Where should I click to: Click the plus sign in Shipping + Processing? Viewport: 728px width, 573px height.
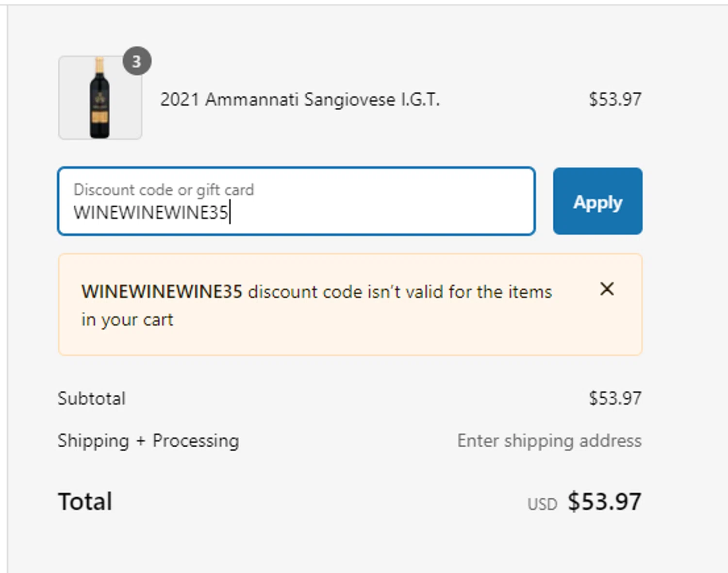(141, 441)
